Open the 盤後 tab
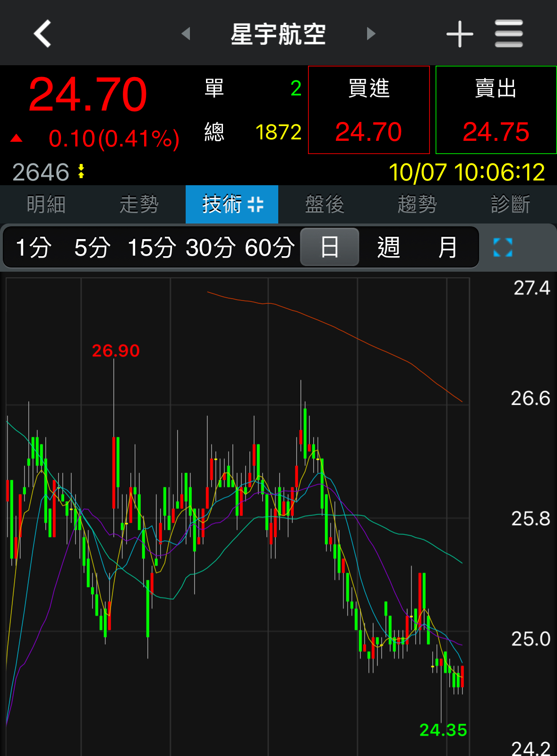The image size is (557, 756). (x=325, y=205)
